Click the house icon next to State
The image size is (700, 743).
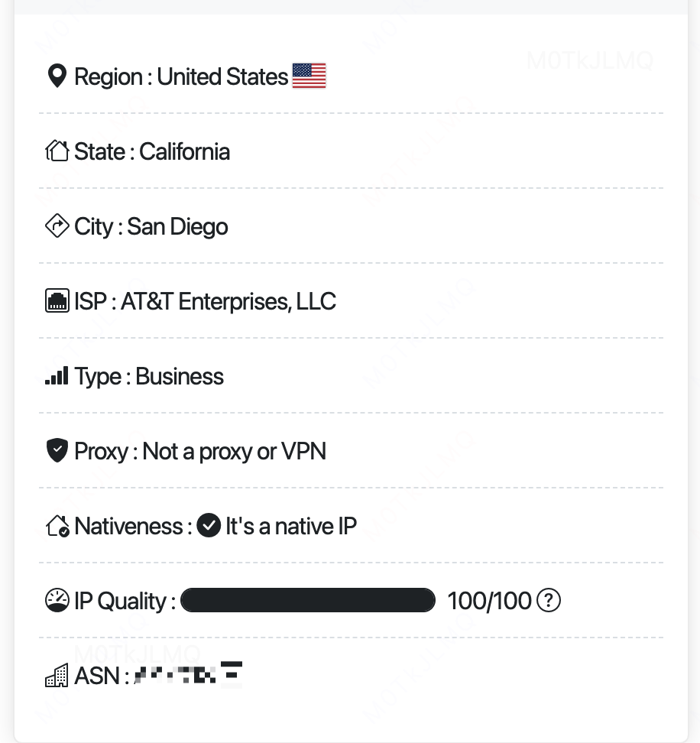[57, 151]
